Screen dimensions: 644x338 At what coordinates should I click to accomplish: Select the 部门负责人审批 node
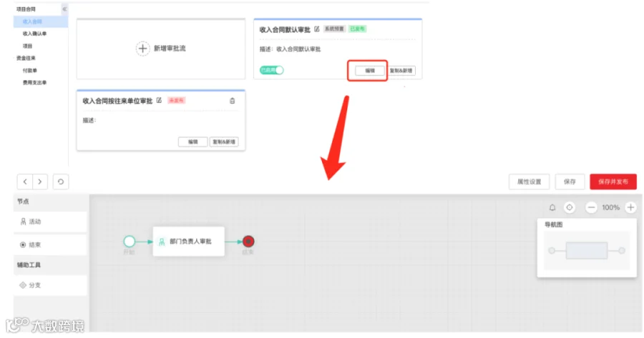coord(188,242)
